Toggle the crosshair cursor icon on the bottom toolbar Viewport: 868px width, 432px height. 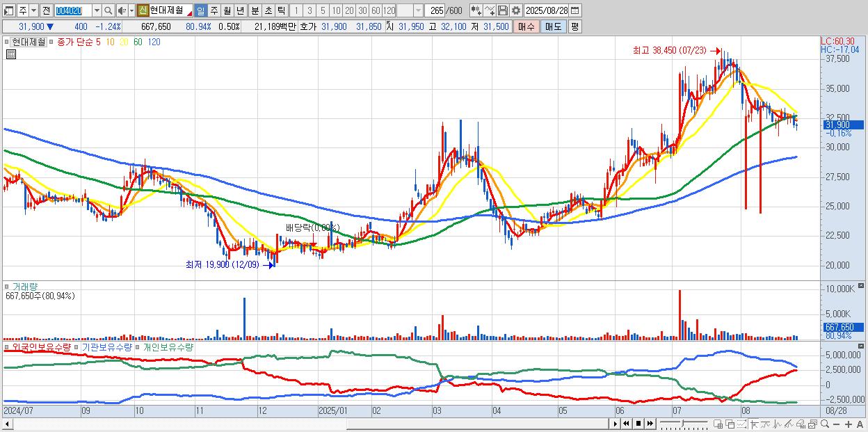(755, 424)
